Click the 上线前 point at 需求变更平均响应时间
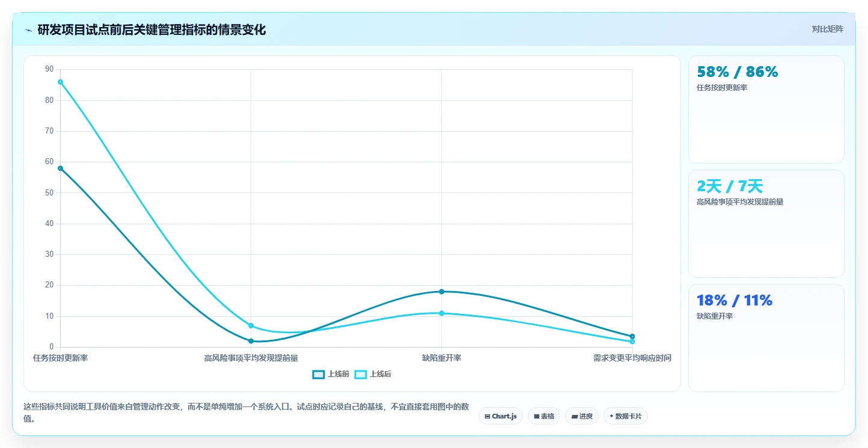The height and width of the screenshot is (448, 868). click(x=632, y=336)
